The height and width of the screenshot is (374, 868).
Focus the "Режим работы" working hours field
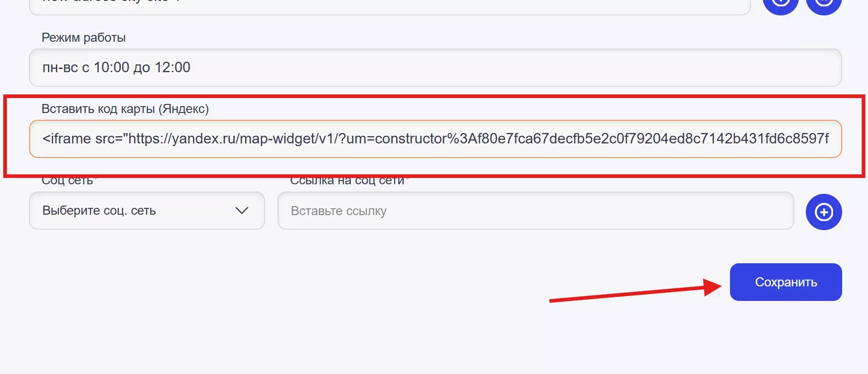[435, 68]
